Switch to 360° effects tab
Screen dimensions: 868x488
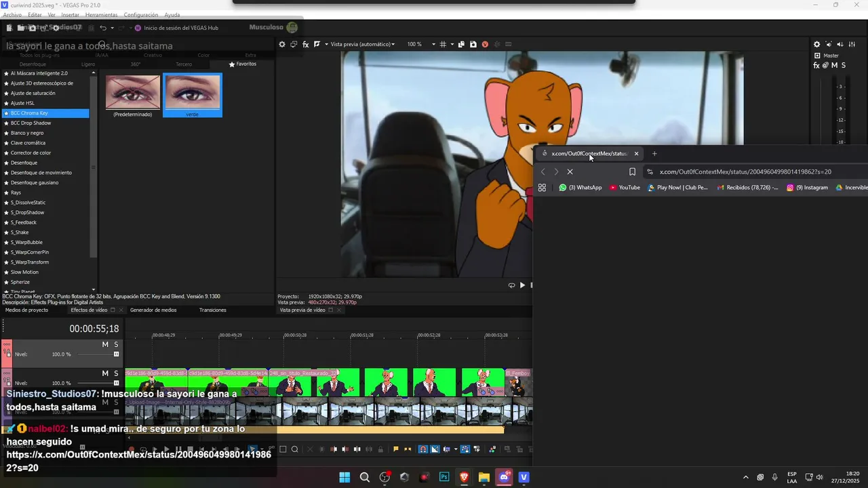tap(136, 64)
